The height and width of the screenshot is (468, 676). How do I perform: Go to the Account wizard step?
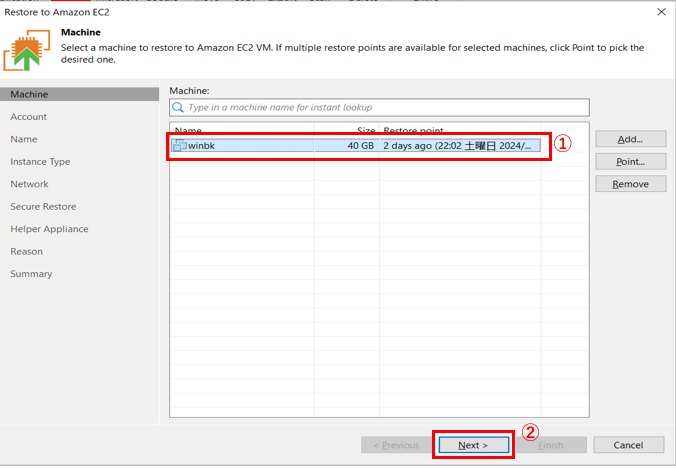[x=28, y=117]
